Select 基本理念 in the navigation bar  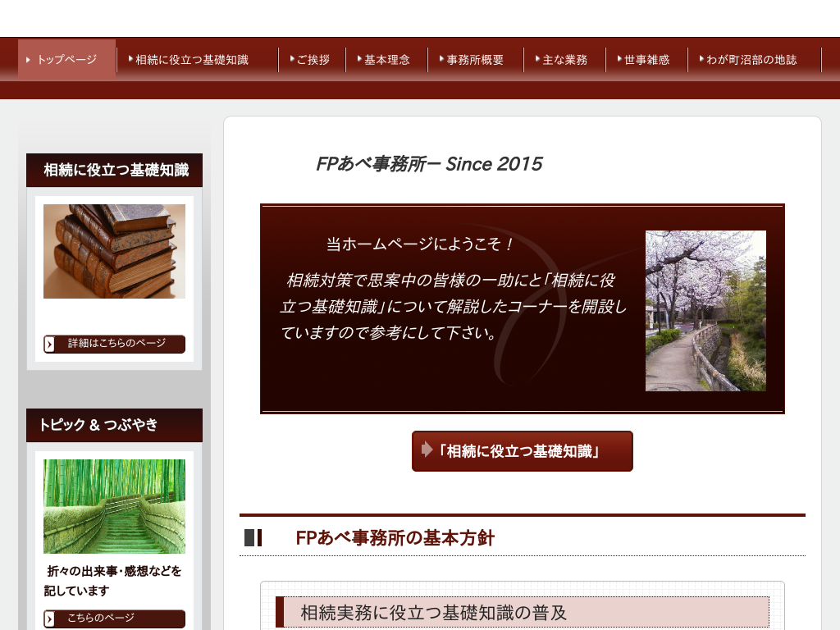(386, 60)
